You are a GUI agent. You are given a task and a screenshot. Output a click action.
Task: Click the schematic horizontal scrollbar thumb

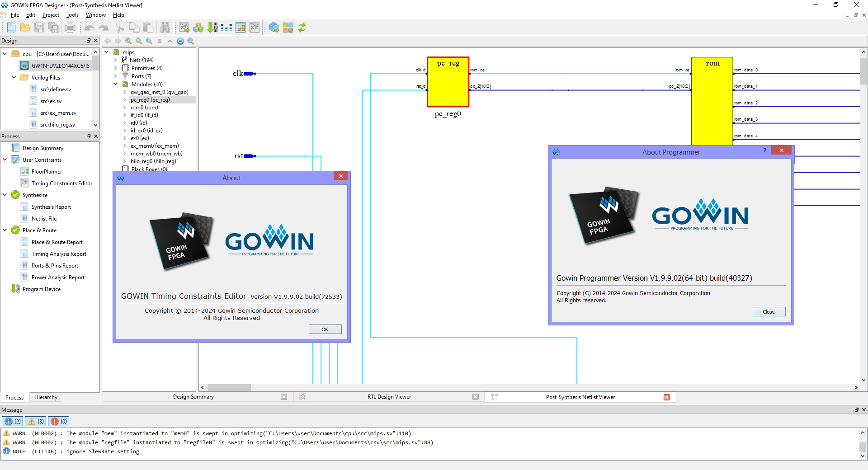pos(229,388)
